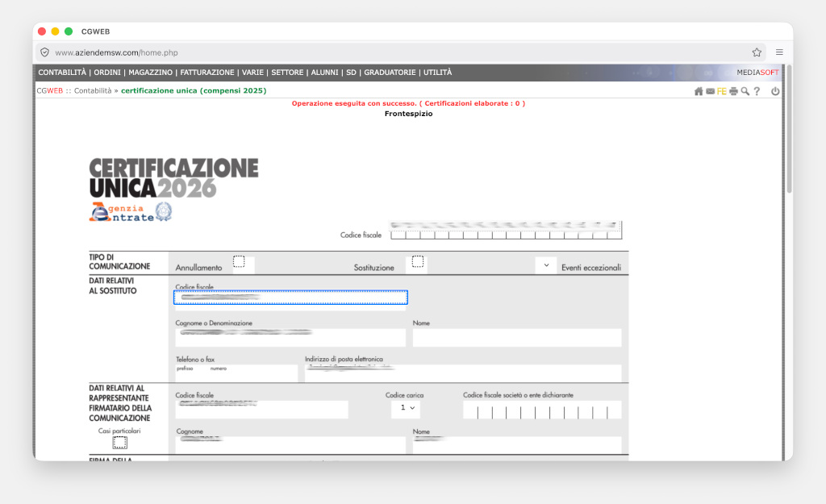The width and height of the screenshot is (826, 504).
Task: Open the browser hamburger menu
Action: pos(779,52)
